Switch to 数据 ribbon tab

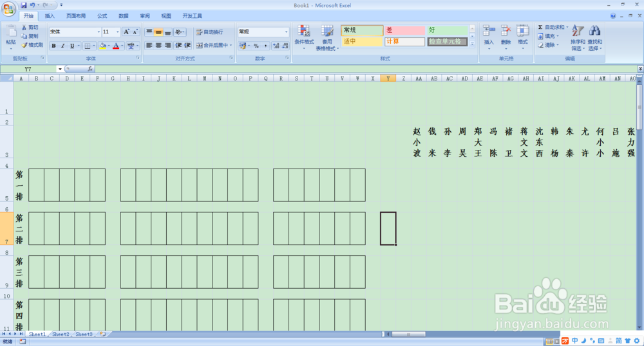click(124, 16)
